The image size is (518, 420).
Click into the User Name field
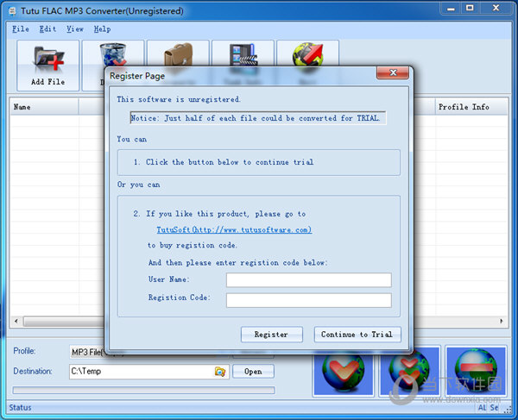coord(309,279)
